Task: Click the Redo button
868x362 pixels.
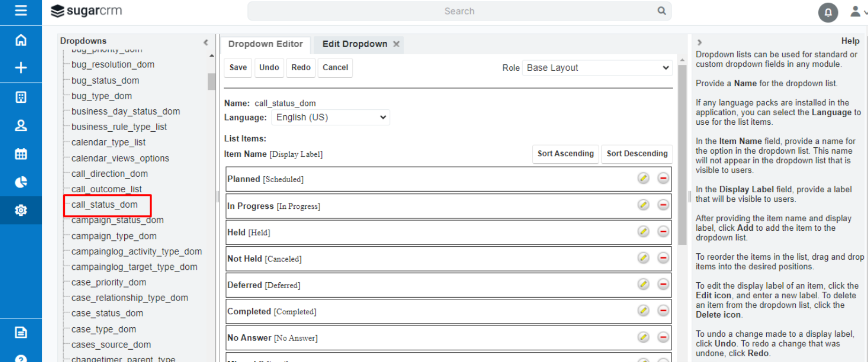Action: [301, 67]
